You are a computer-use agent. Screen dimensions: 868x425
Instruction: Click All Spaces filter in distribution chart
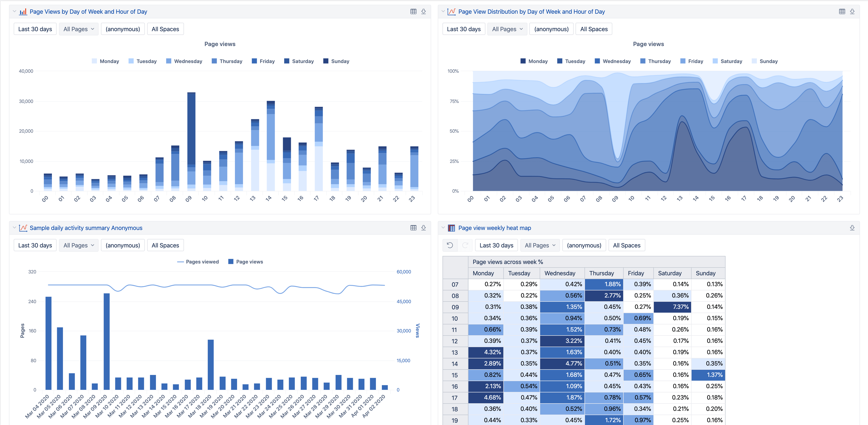[x=594, y=29]
